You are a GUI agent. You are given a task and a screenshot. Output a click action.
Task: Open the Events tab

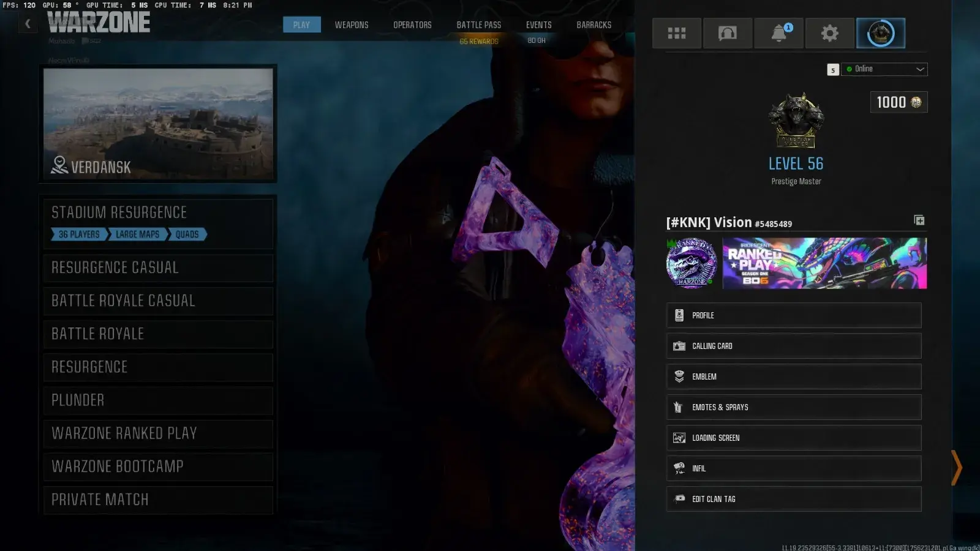tap(538, 25)
